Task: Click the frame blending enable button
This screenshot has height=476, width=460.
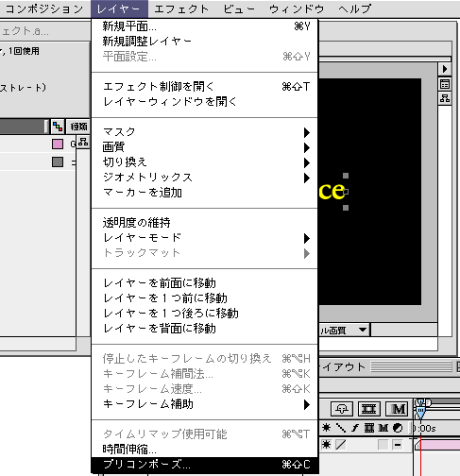Action: [368, 409]
